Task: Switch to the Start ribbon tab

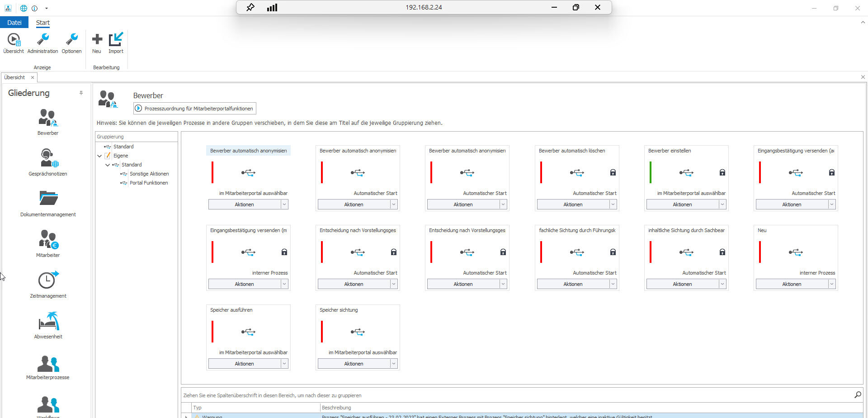Action: click(43, 23)
